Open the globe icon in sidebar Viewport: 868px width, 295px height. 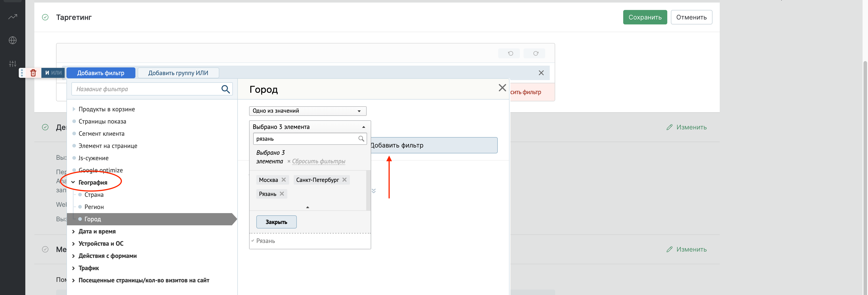pyautogui.click(x=13, y=40)
